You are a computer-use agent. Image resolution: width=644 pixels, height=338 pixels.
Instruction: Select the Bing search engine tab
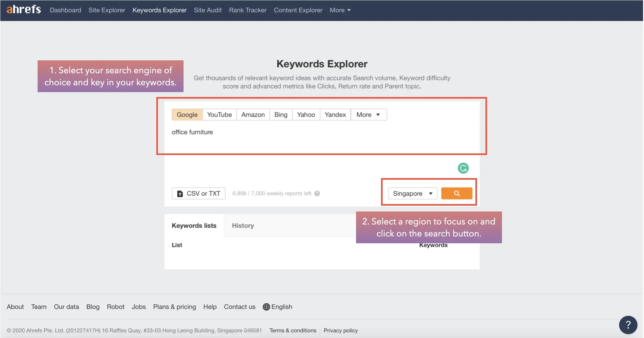pos(281,115)
